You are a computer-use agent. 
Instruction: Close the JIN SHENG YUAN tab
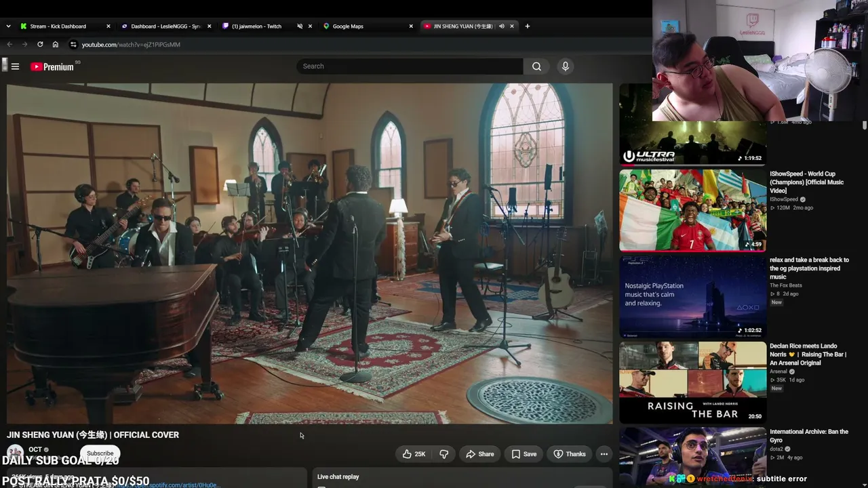click(x=511, y=26)
